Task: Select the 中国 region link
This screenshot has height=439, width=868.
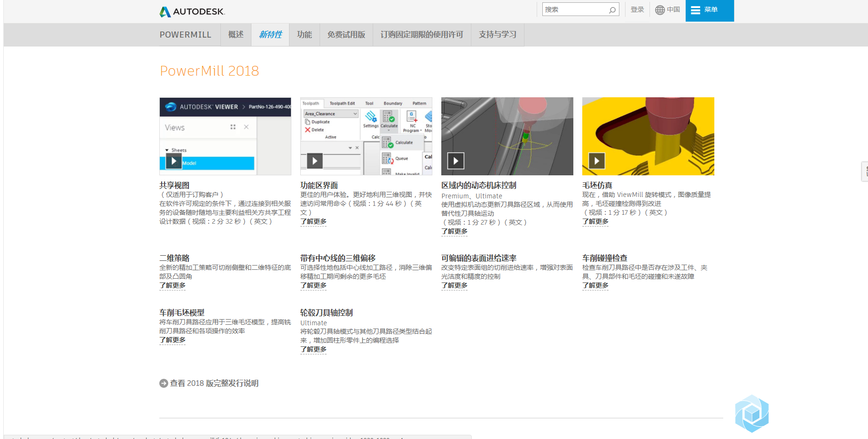Action: [x=673, y=9]
